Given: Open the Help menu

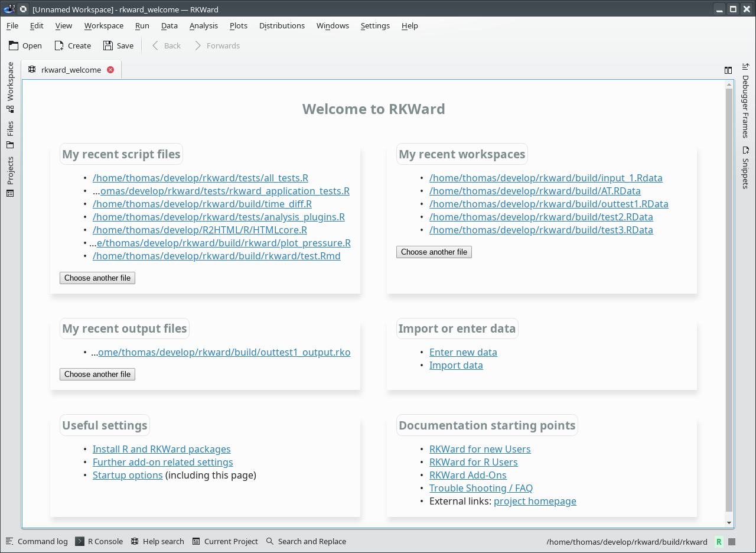Looking at the screenshot, I should [x=410, y=25].
